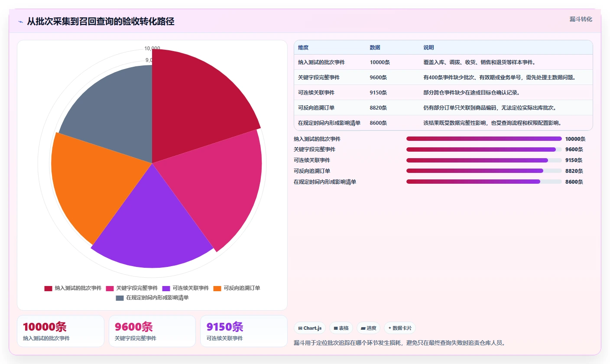This screenshot has height=364, width=610.
Task: Click the panel title 从批次采集到召回查询的验收转化路径
Action: point(101,21)
